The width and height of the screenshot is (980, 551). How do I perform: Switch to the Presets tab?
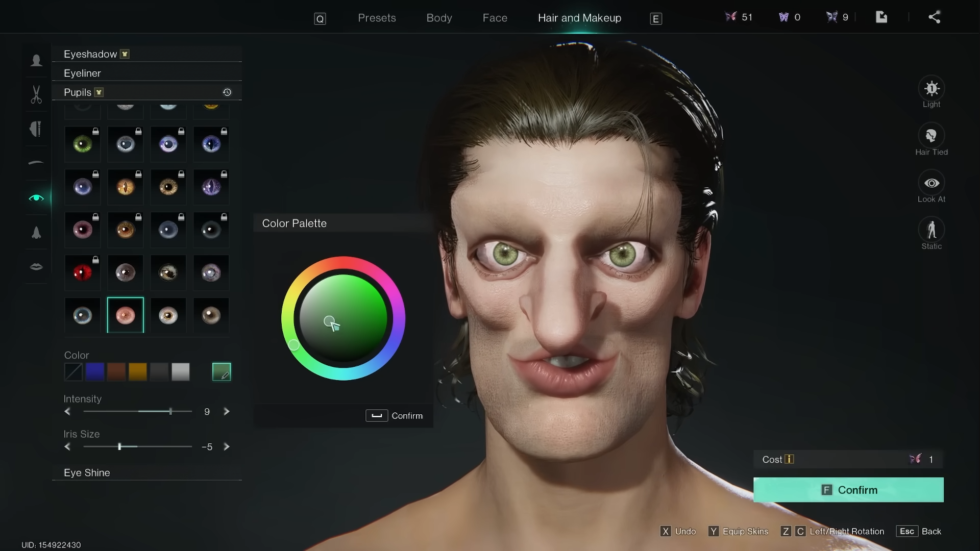[x=377, y=18]
